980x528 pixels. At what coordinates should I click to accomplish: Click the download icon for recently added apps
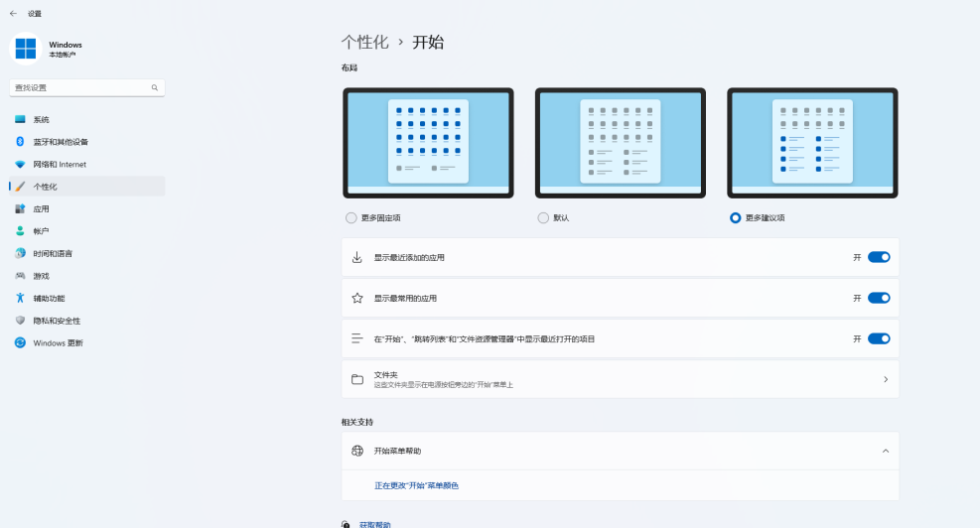(x=356, y=257)
